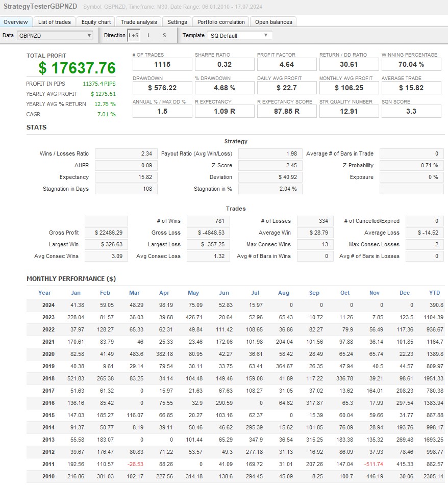Click the Gross Loss field $ -4848.53
The width and height of the screenshot is (448, 488).
point(208,233)
